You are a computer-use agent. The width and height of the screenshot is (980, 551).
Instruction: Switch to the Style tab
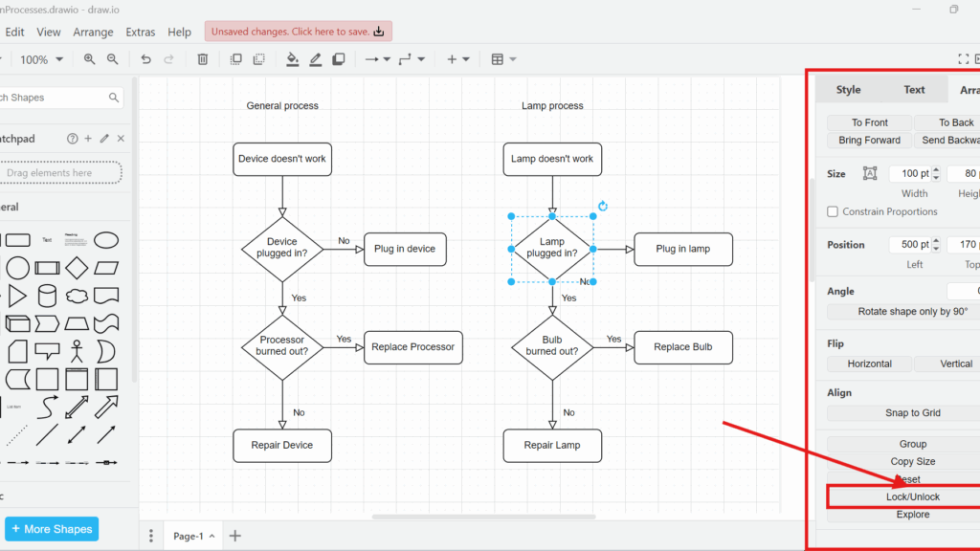pos(848,90)
